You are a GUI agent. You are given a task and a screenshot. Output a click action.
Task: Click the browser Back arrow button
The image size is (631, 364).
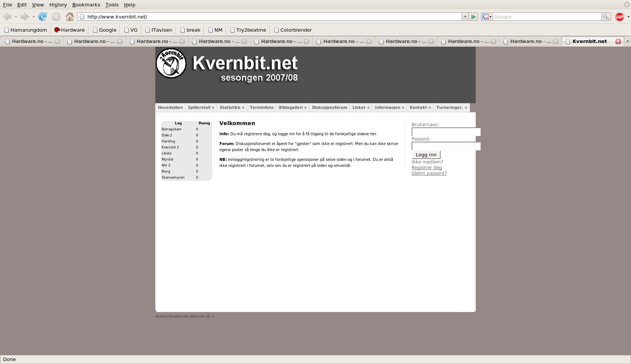[7, 17]
